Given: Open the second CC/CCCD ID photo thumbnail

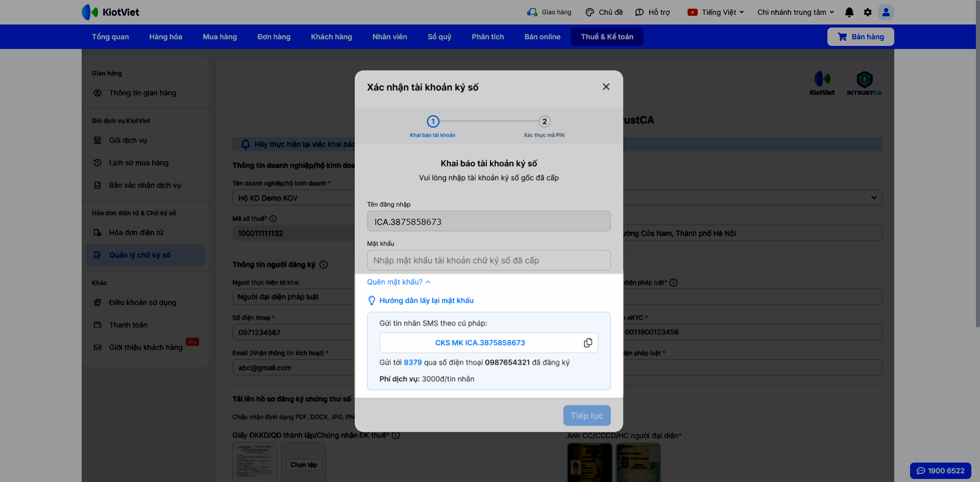Looking at the screenshot, I should [638, 462].
